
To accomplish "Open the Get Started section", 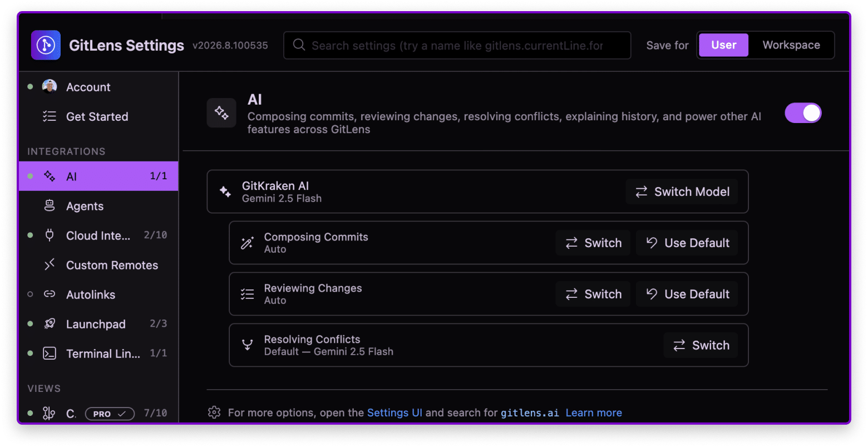I will coord(98,116).
